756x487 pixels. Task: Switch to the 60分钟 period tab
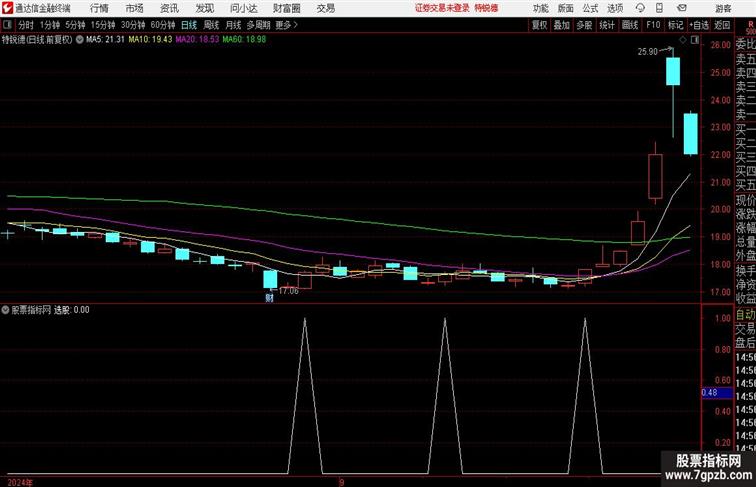click(x=162, y=25)
